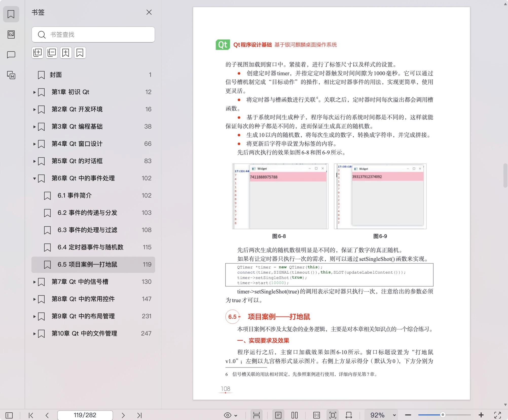Toggle continuous scrolling mode
Viewport: 508px width, 420px height.
(x=257, y=415)
